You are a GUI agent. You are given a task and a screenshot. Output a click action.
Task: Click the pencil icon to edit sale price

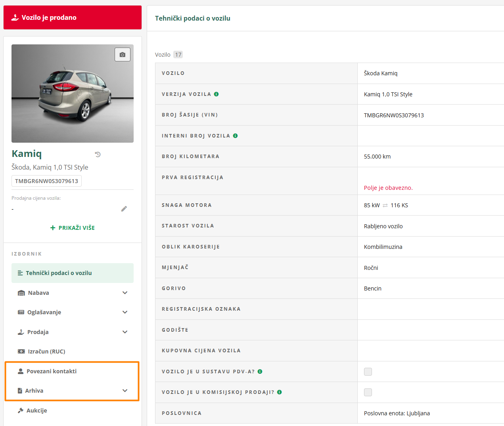pos(124,209)
